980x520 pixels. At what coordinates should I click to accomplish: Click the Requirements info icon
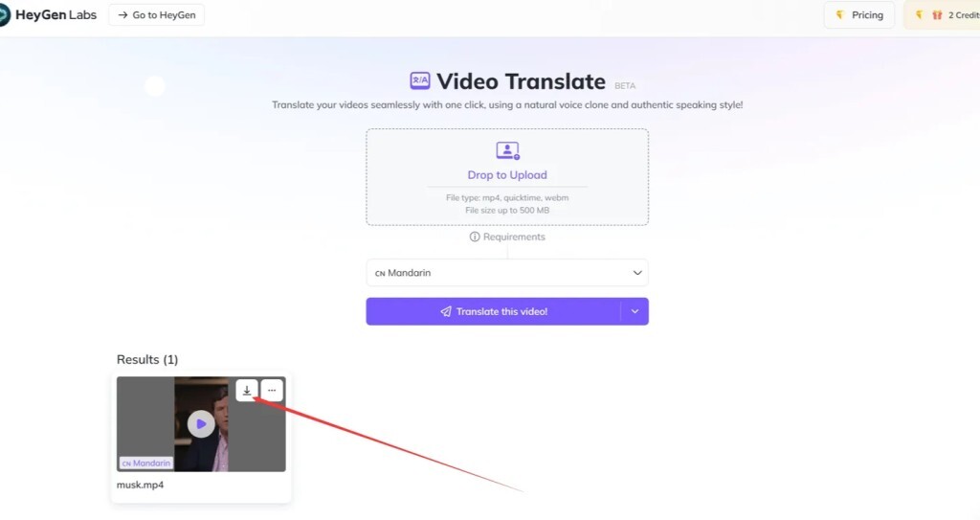tap(475, 237)
